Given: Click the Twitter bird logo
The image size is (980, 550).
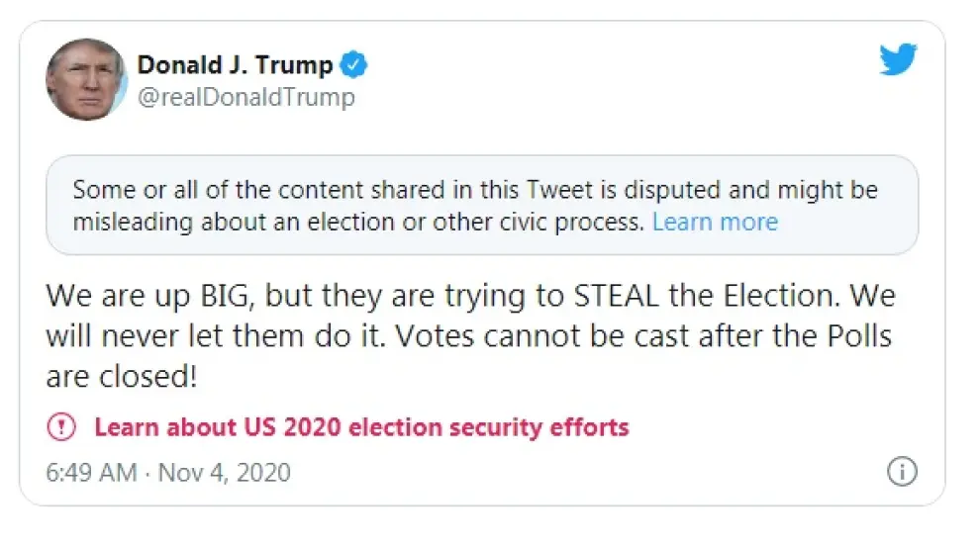Looking at the screenshot, I should tap(899, 59).
